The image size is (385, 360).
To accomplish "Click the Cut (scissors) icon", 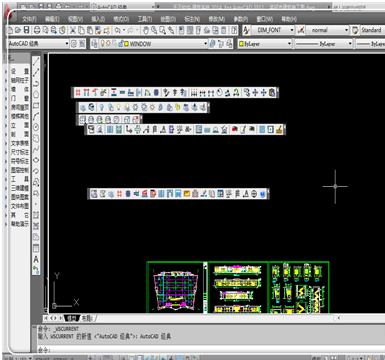I will coord(73,30).
